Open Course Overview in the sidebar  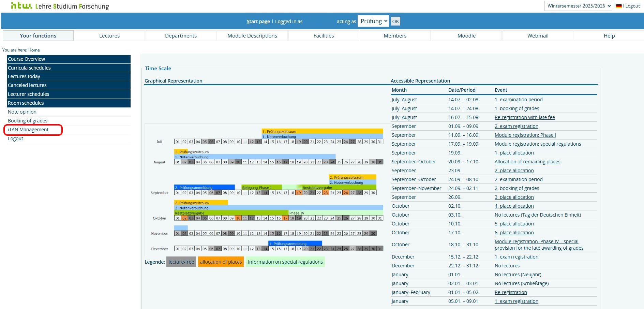(27, 59)
